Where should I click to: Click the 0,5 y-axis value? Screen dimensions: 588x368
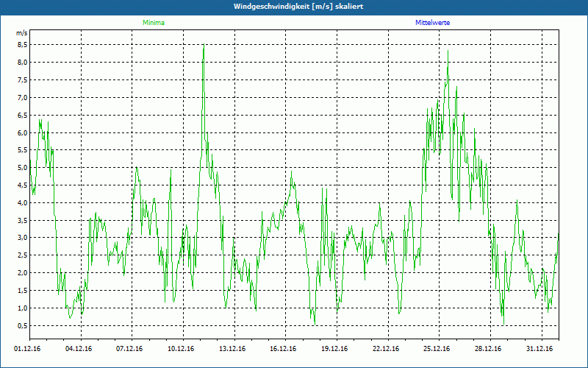pyautogui.click(x=23, y=325)
